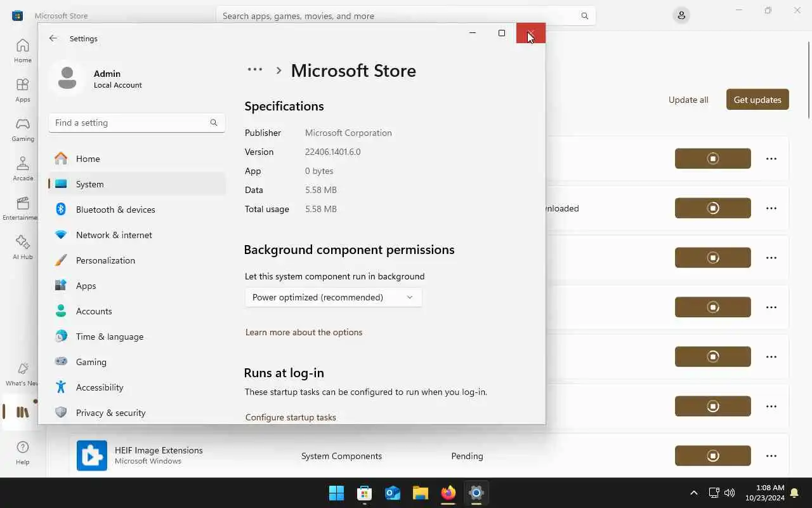The width and height of the screenshot is (812, 508).
Task: Select Gaming in Settings navigation
Action: click(x=137, y=362)
